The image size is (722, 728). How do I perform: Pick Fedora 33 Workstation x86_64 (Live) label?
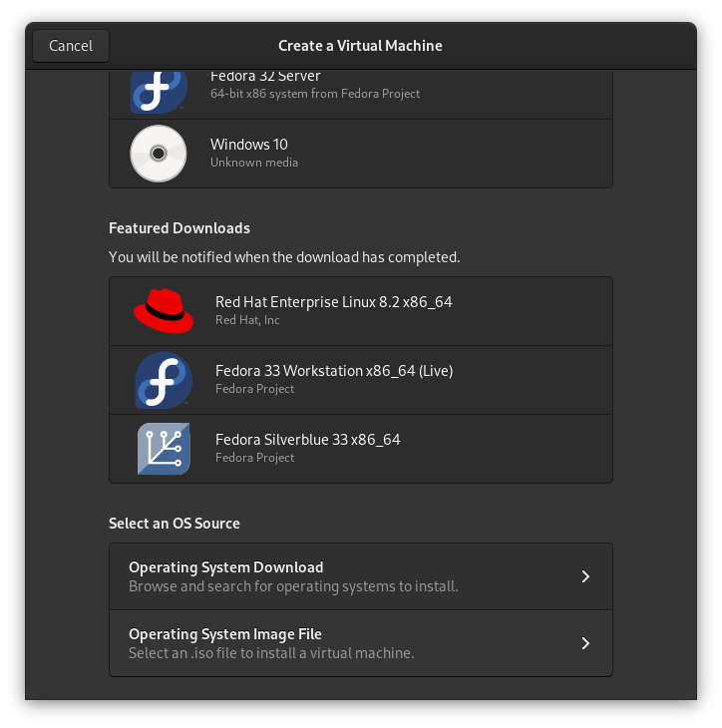click(x=334, y=371)
